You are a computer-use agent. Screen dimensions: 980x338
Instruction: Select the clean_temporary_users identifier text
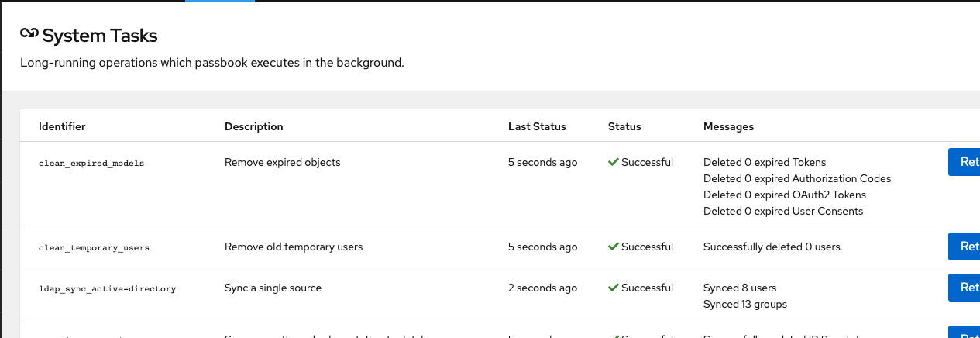[94, 248]
